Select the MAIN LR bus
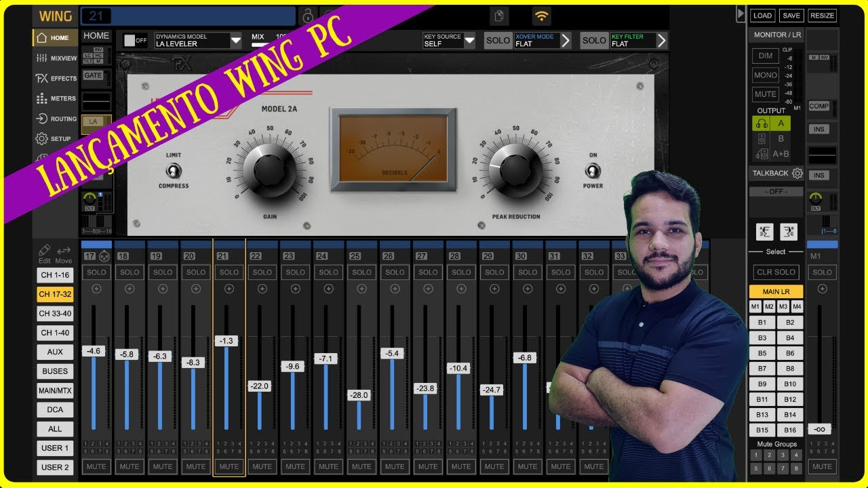 coord(776,291)
